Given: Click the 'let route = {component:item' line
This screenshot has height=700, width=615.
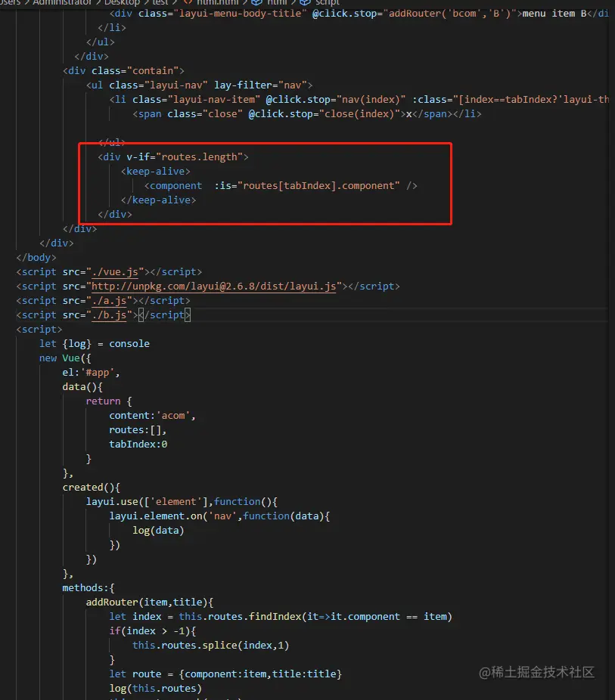Looking at the screenshot, I should [225, 674].
